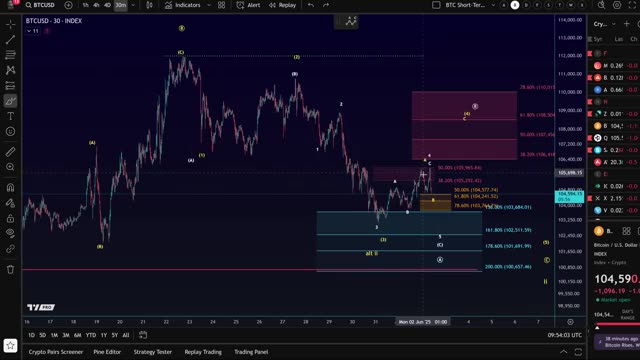This screenshot has height=360, width=640.
Task: Open the chart layout selector square icon
Action: (436, 5)
